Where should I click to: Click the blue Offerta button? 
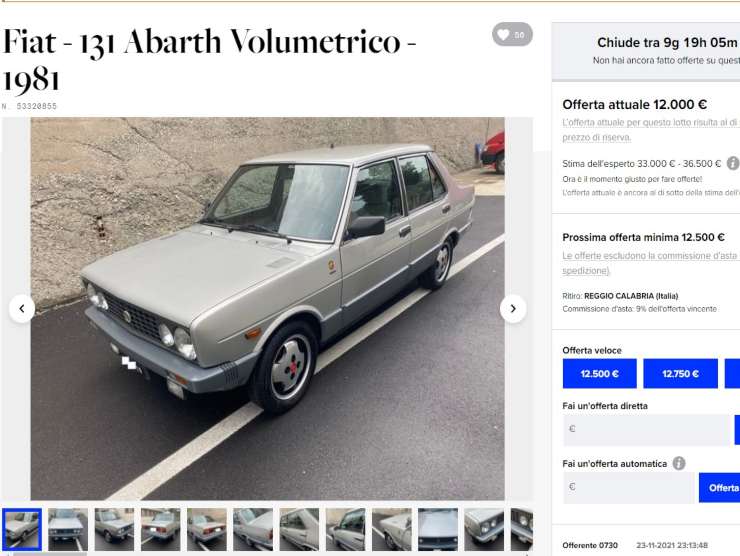719,488
